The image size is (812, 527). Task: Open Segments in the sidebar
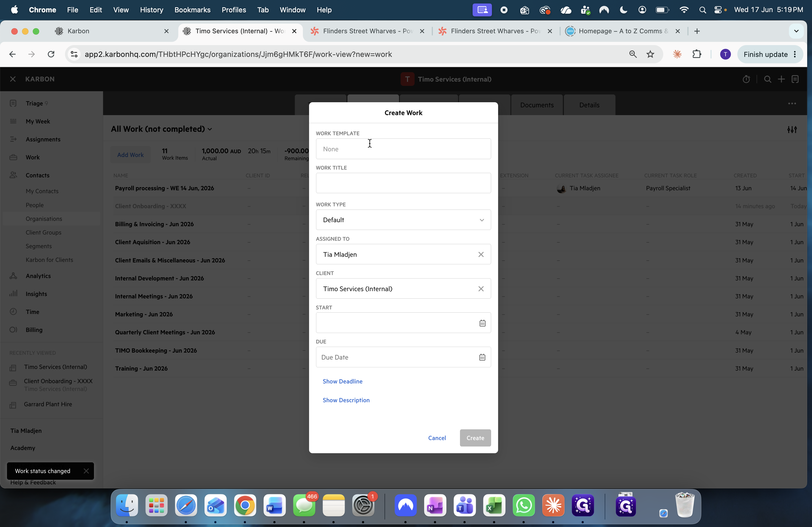click(39, 246)
